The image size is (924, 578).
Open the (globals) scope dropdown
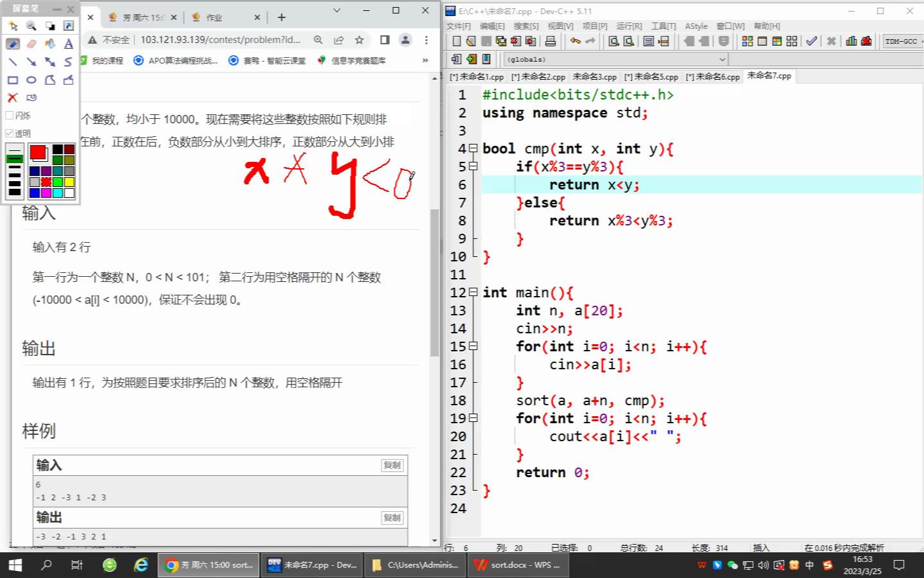click(x=616, y=59)
